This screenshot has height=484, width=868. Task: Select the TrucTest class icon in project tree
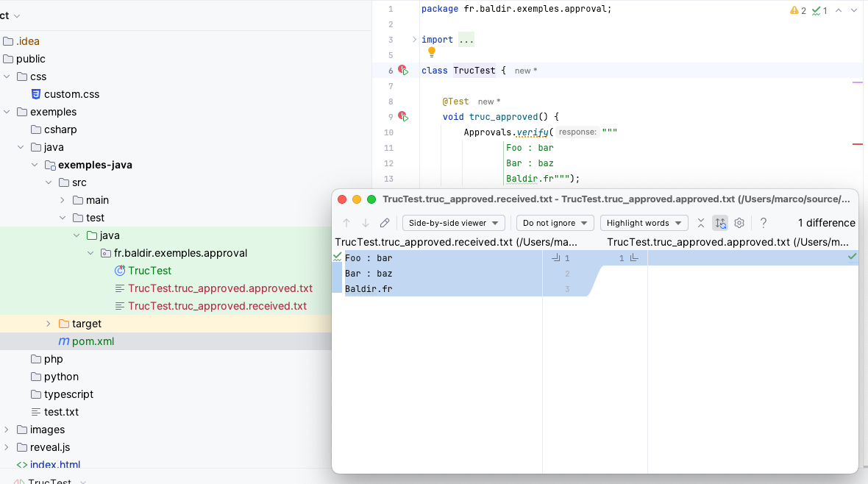[120, 270]
